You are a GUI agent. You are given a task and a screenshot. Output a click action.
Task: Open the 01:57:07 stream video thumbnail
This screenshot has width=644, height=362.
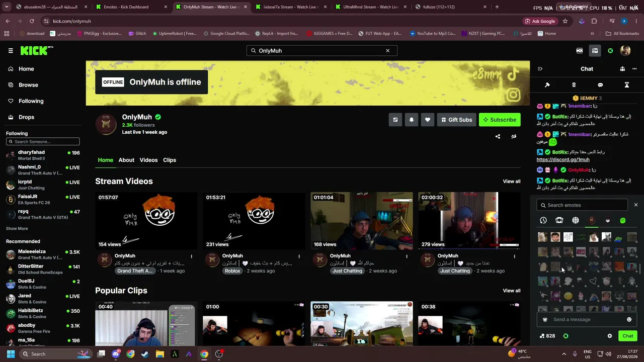[x=146, y=221]
